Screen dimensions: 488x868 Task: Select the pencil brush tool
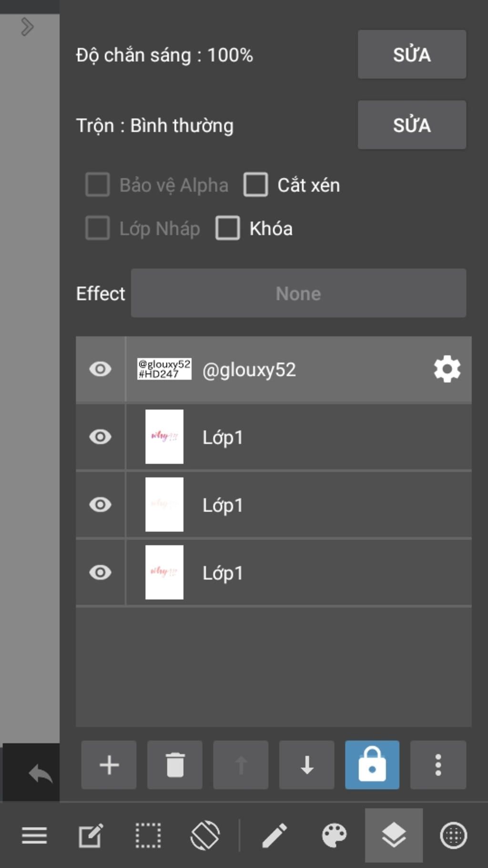(x=274, y=836)
